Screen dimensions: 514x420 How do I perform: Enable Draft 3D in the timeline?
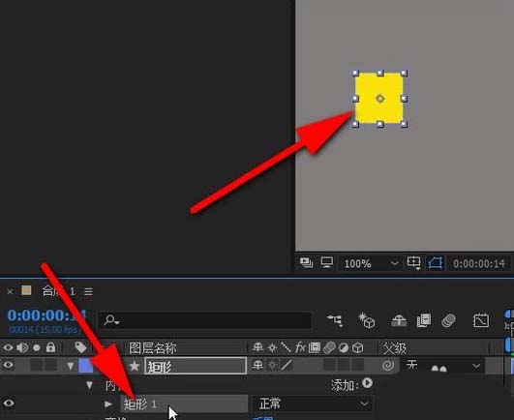tap(367, 320)
